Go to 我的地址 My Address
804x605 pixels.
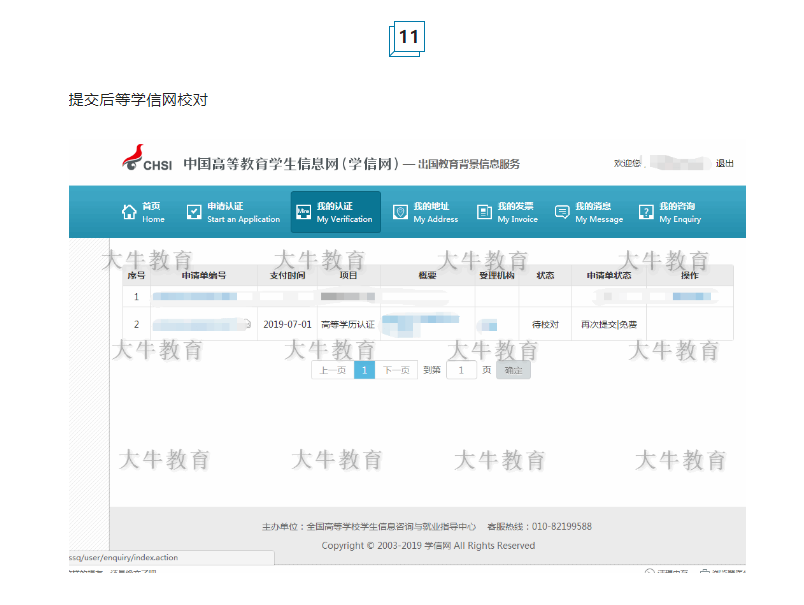tap(426, 212)
